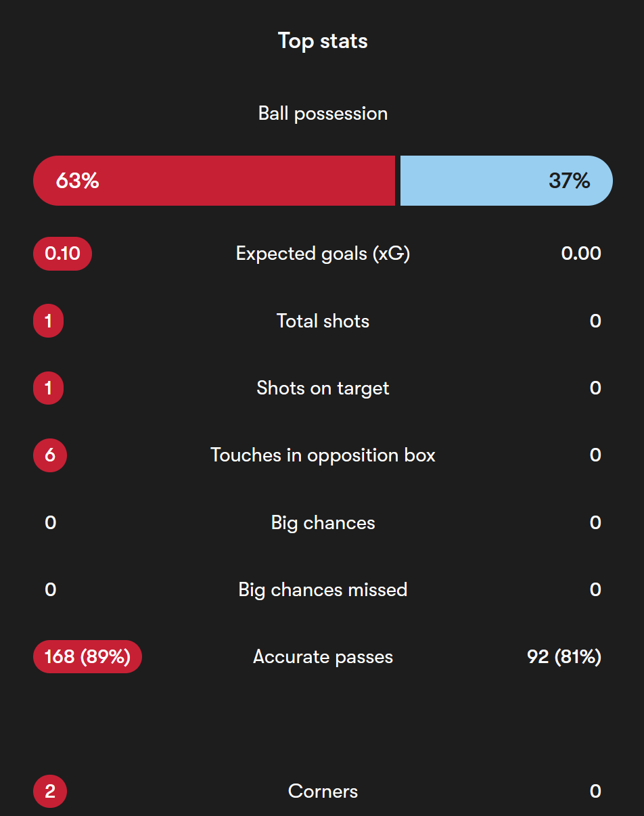Open the Expected goals (xG) stat label
This screenshot has height=816, width=644.
point(323,254)
